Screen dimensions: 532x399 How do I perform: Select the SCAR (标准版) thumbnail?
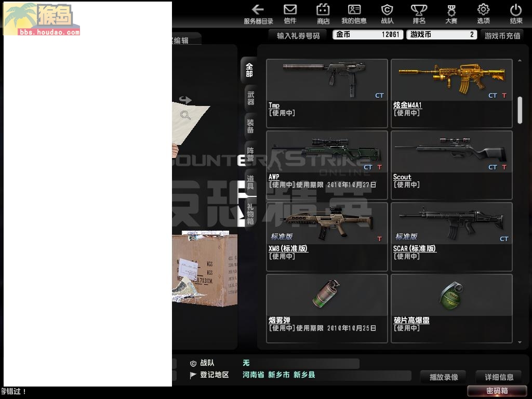tap(451, 223)
